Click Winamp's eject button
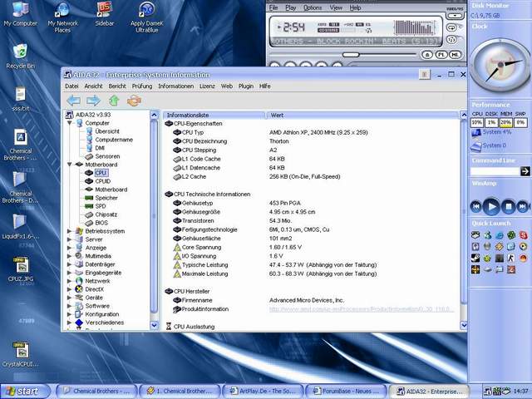This screenshot has width=532, height=399. coord(426,54)
